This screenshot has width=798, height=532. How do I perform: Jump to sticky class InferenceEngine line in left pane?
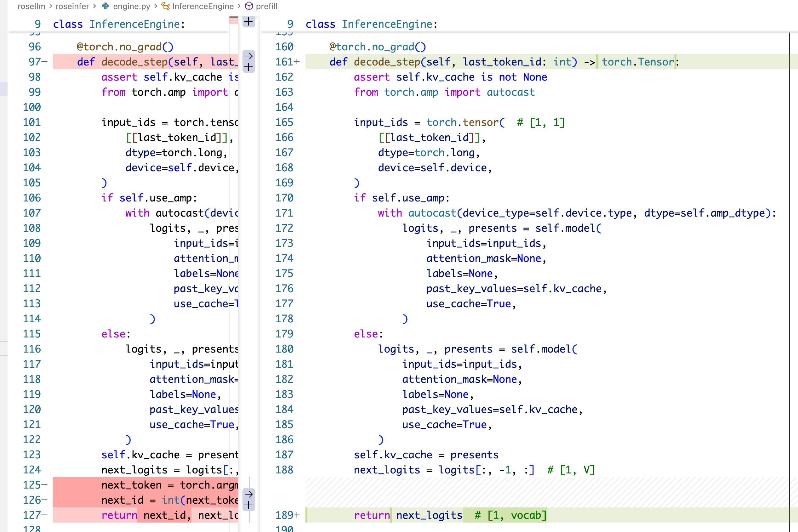(x=119, y=24)
